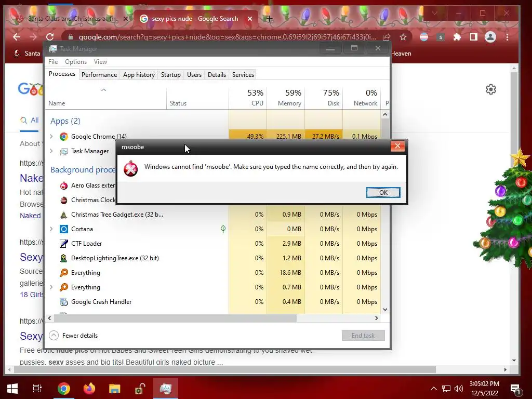Viewport: 532px width, 399px height.
Task: Select the Christmas Tree Gadget.exe icon
Action: pyautogui.click(x=63, y=215)
